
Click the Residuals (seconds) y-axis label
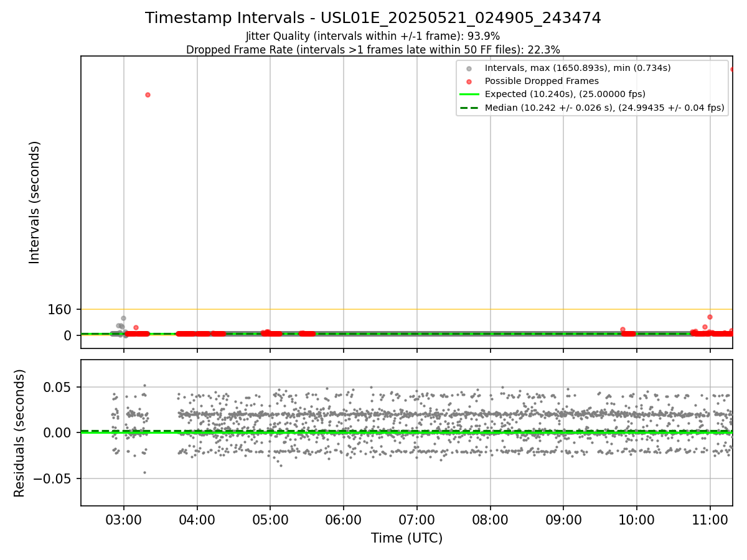tap(20, 433)
